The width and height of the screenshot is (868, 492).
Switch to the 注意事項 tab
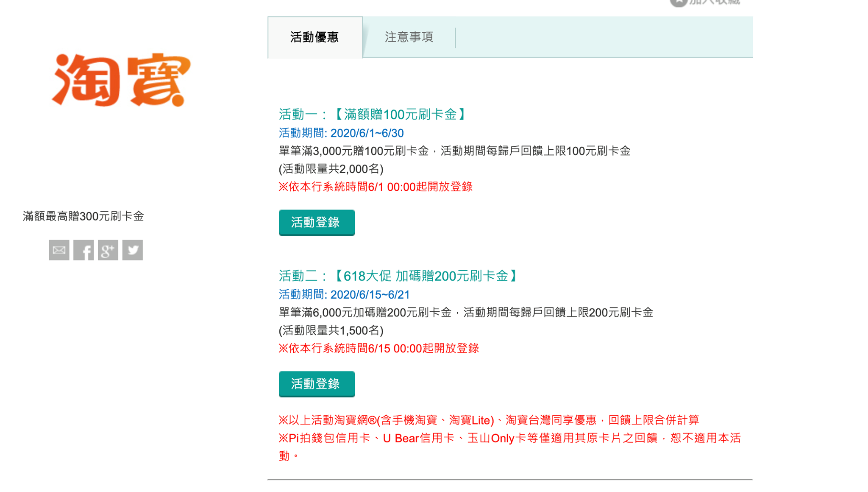[x=409, y=37]
